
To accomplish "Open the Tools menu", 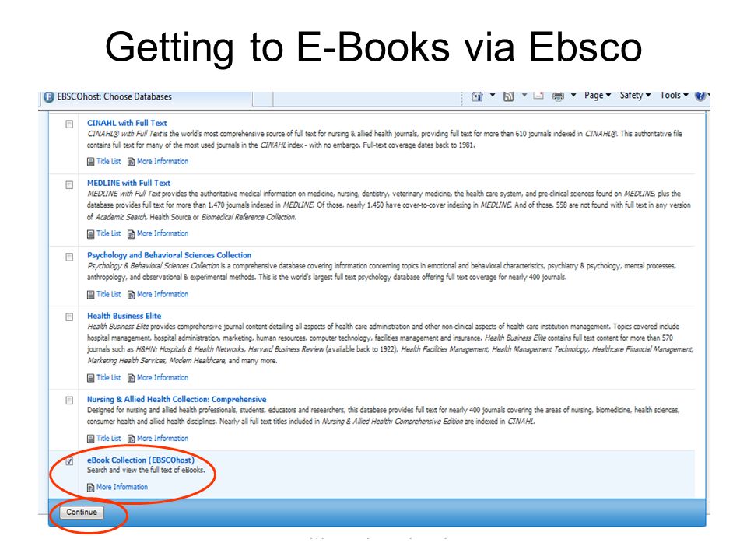I will point(674,95).
